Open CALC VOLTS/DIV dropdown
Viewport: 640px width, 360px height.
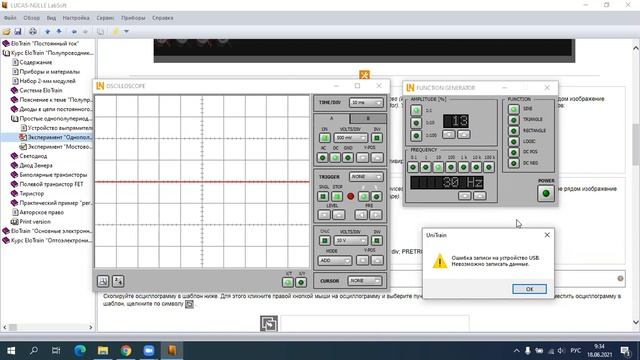pos(351,241)
